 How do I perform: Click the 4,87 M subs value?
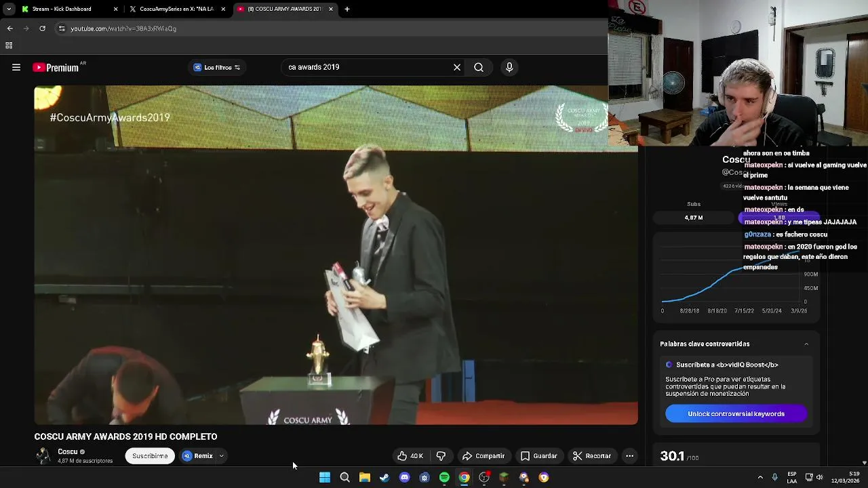[694, 218]
